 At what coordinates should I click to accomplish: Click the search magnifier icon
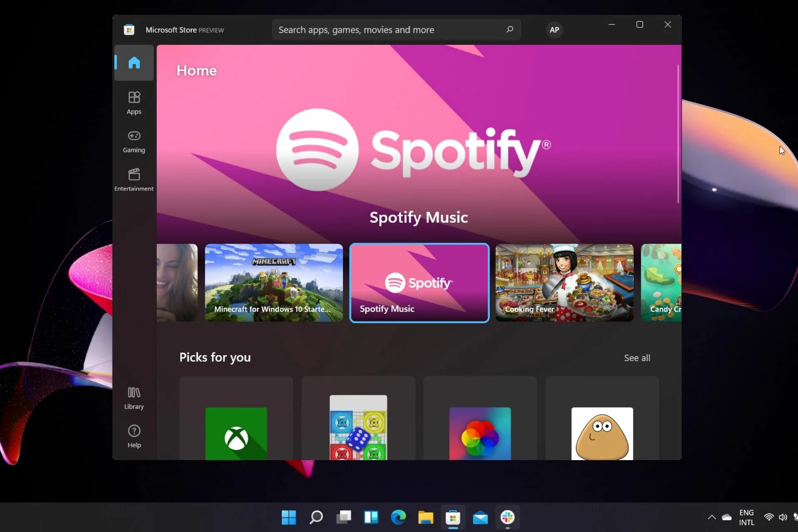510,30
